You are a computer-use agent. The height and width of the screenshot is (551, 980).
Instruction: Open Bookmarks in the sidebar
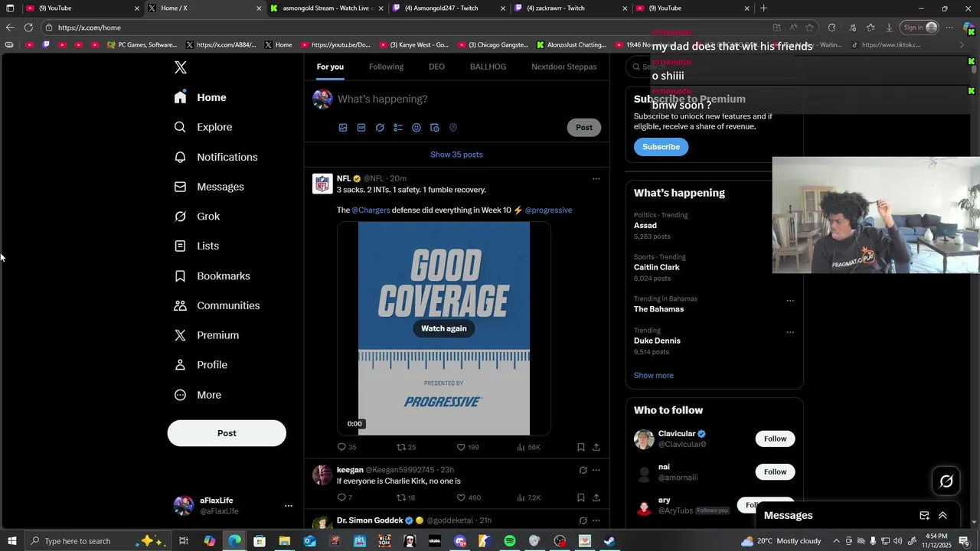point(212,275)
